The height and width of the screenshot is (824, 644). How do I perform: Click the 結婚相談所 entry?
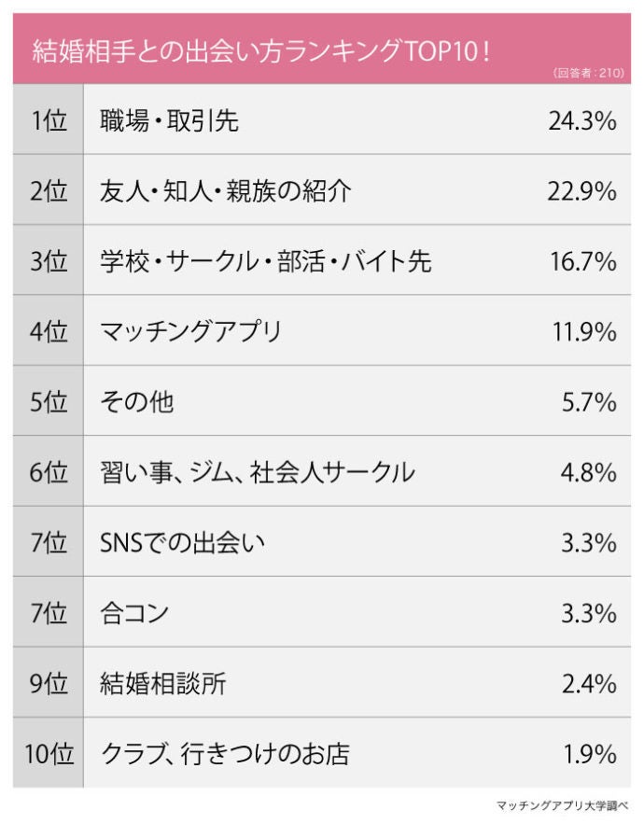(163, 684)
